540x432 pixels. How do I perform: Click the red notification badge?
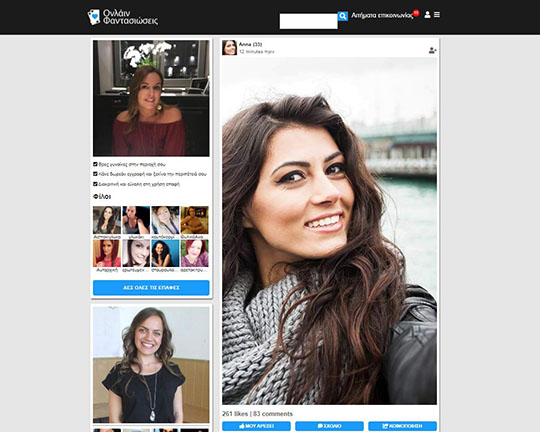coord(416,13)
